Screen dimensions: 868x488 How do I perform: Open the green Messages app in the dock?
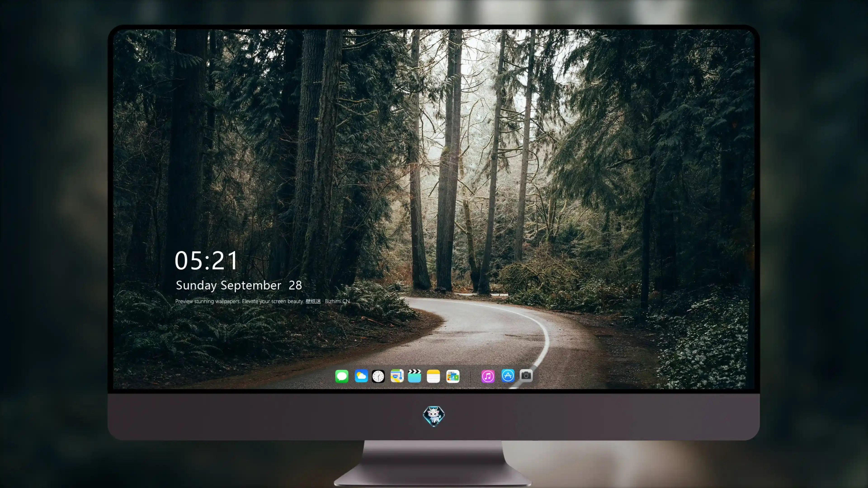[x=342, y=376]
